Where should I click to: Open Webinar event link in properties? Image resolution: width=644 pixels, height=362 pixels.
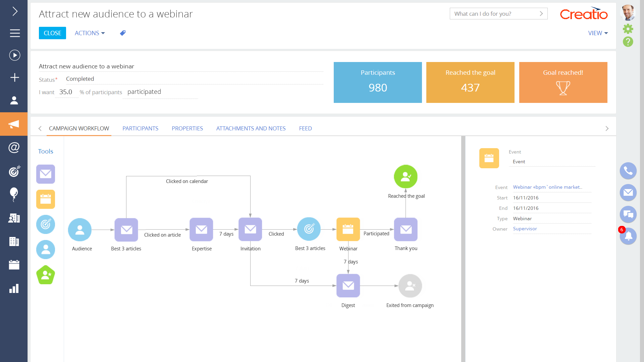[547, 187]
